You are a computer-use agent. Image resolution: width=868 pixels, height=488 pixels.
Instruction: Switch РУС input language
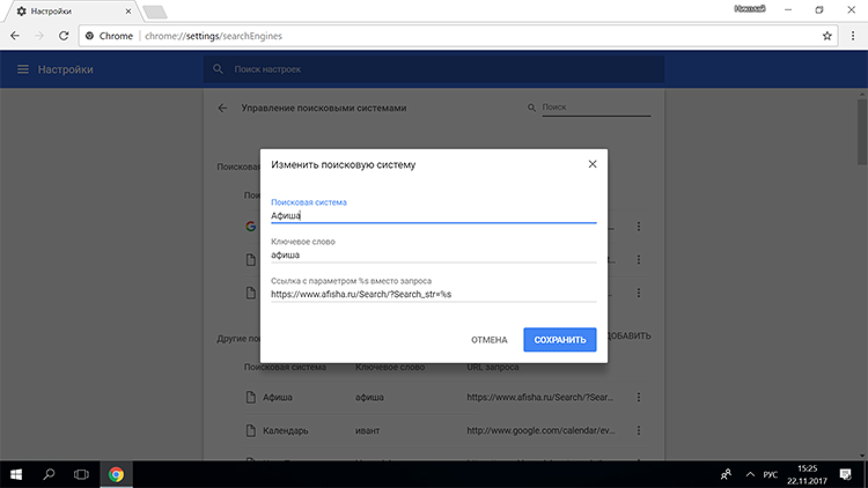[x=770, y=475]
